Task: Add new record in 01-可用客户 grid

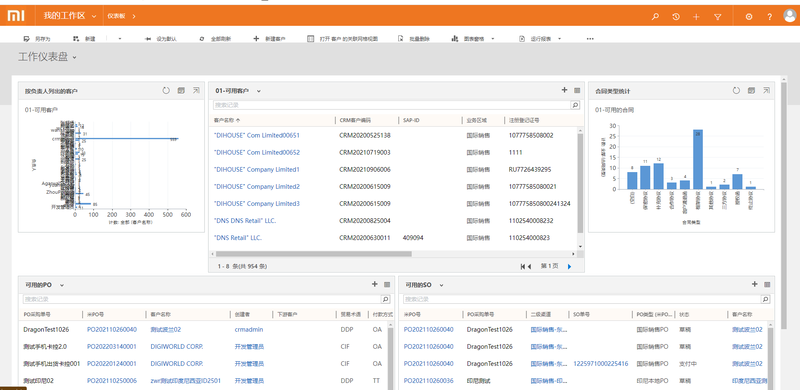Action: 564,90
